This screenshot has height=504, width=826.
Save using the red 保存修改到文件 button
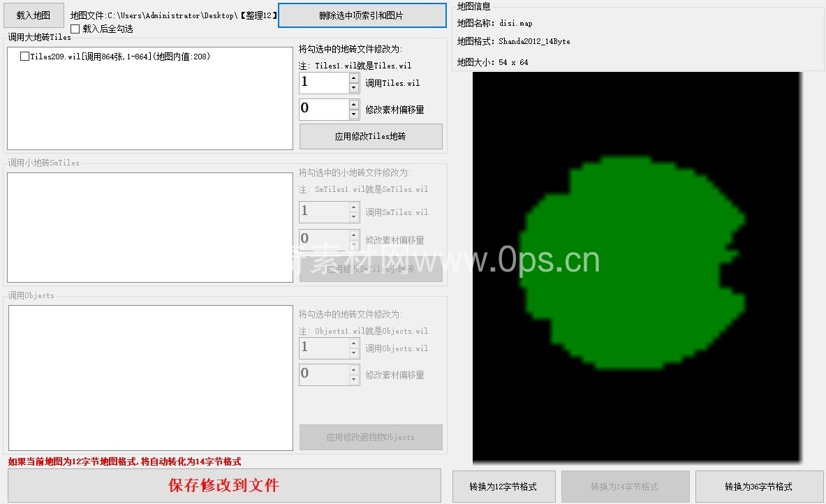click(224, 485)
